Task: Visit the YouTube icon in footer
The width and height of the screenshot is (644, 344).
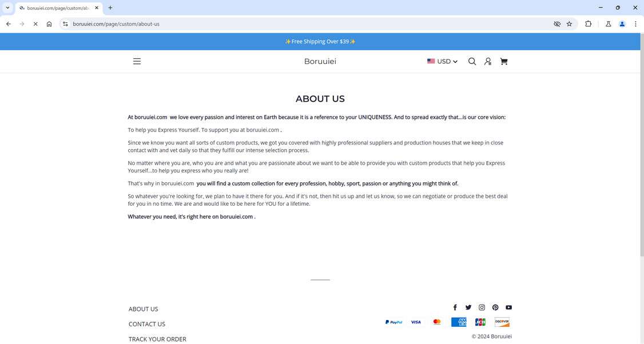Action: [x=508, y=307]
